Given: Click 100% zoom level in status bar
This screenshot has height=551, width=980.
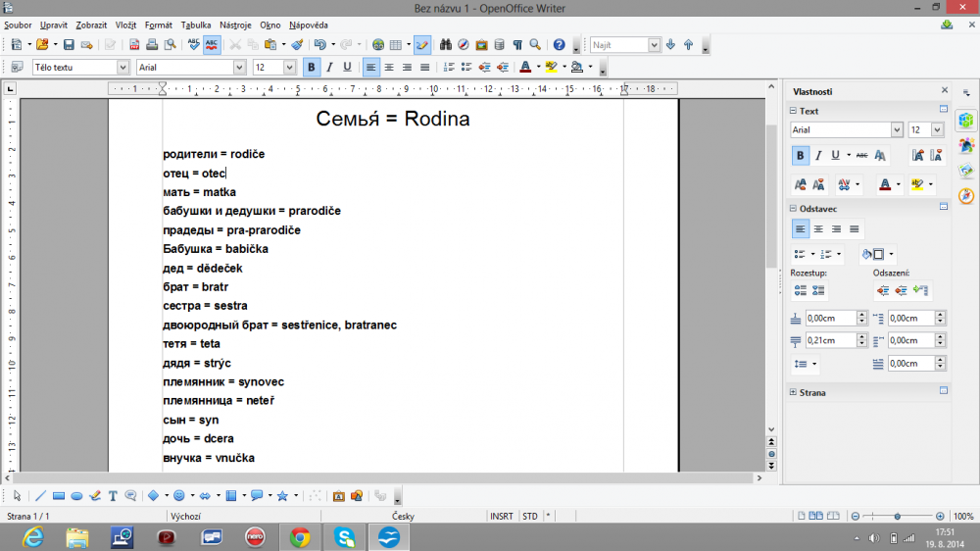Looking at the screenshot, I should (963, 516).
